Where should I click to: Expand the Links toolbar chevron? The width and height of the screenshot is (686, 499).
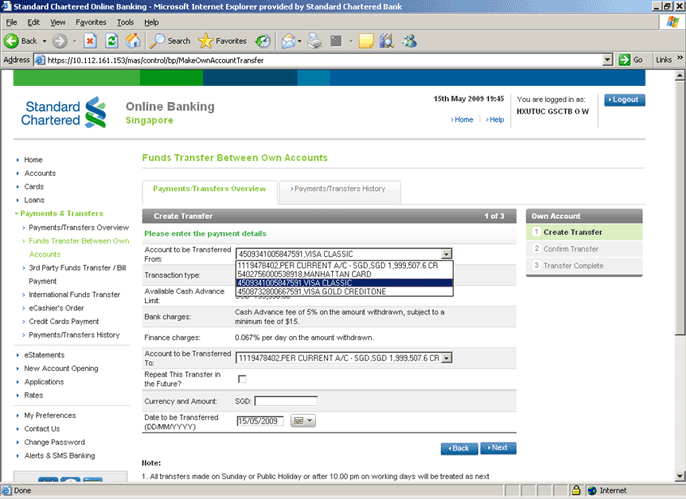point(680,58)
